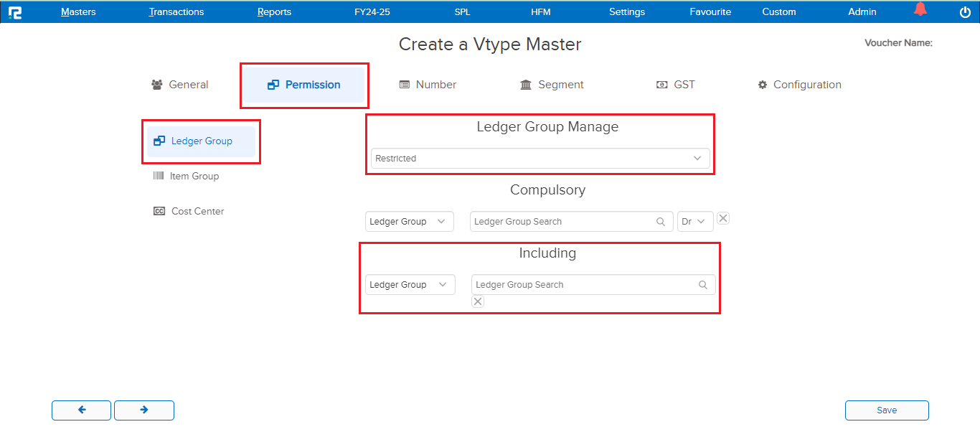Click the power logout icon
Screen dimensions: 980x437
click(x=965, y=11)
